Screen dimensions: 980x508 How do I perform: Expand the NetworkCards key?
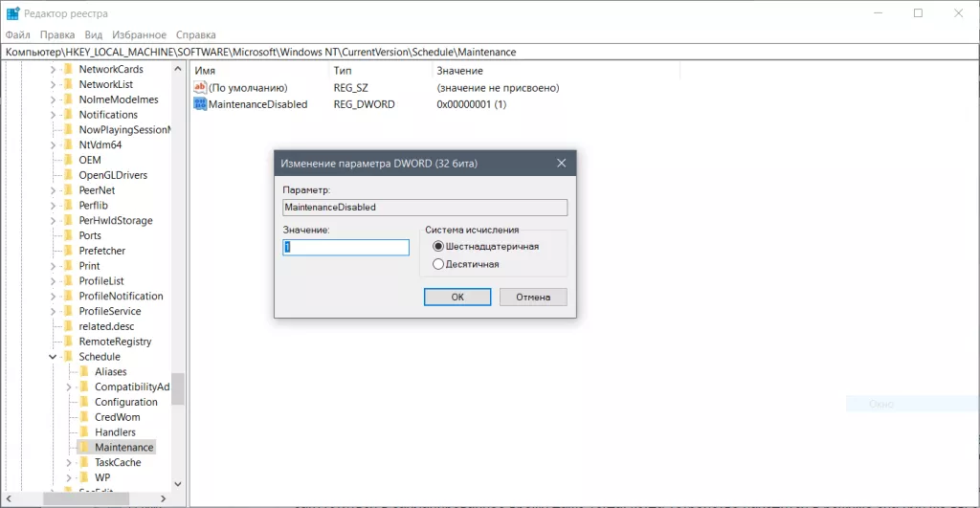[x=54, y=69]
